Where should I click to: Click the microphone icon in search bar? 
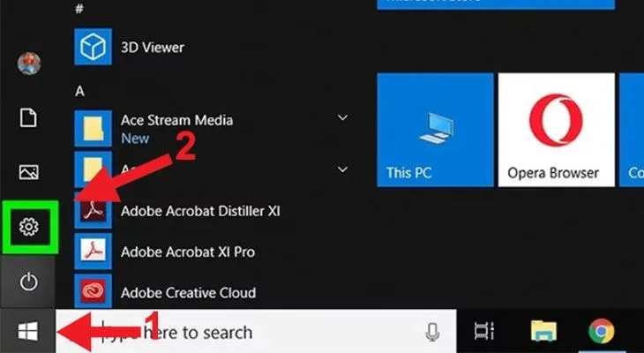432,332
